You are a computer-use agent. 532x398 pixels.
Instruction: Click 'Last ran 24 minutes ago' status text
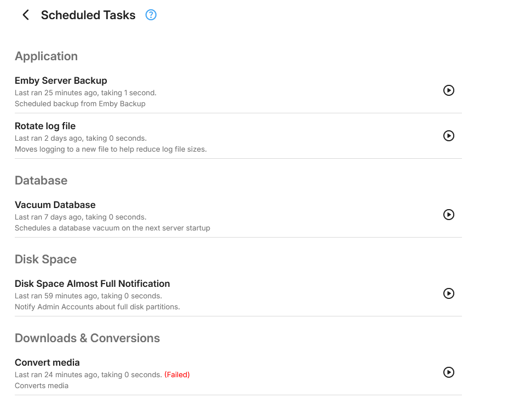[x=56, y=374]
